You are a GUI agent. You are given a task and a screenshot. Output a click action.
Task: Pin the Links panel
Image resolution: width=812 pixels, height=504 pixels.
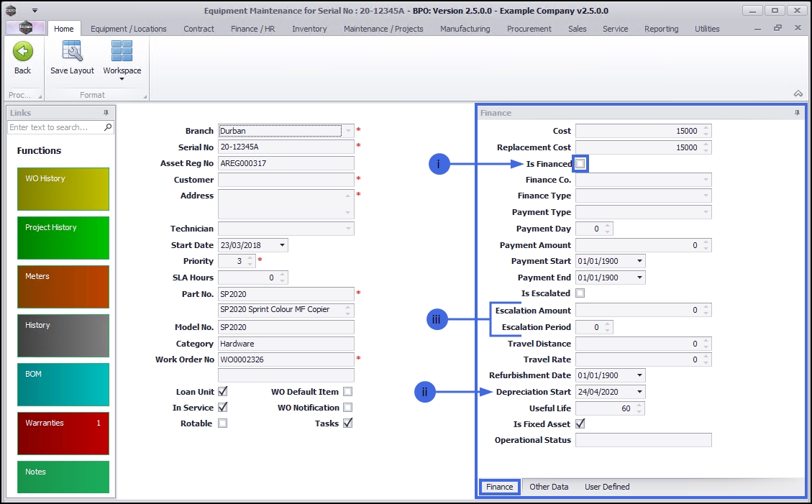(106, 113)
